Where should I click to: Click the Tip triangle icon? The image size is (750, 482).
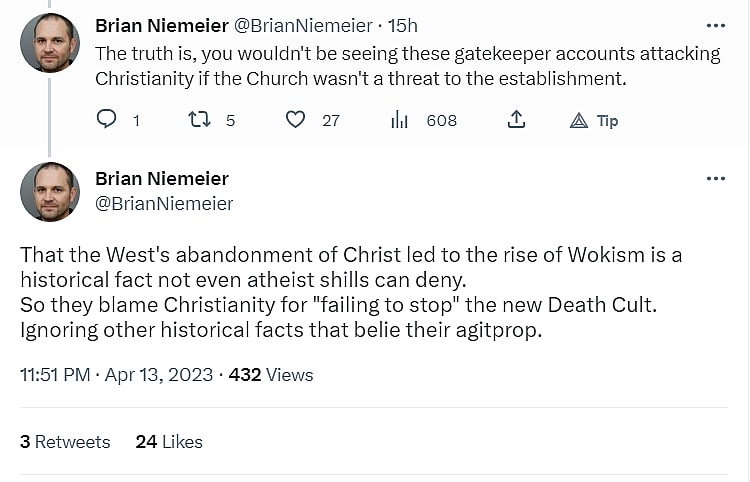click(x=579, y=121)
